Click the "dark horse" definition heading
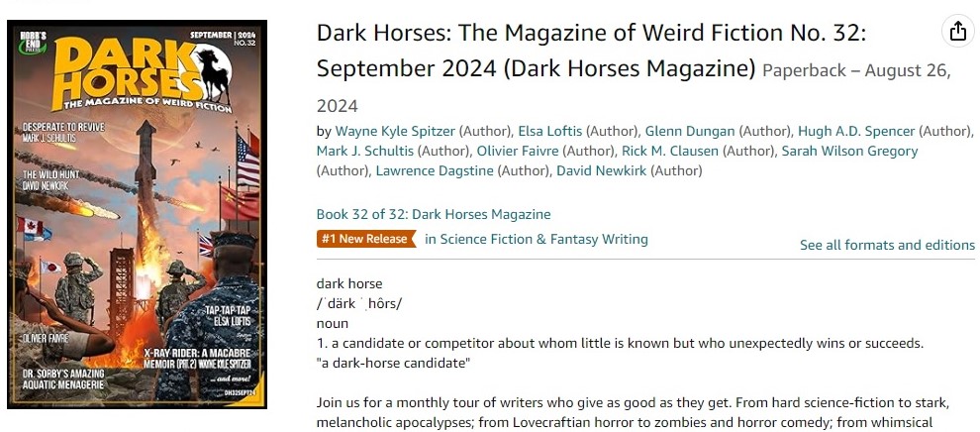Screen dimensions: 980x432 (349, 283)
